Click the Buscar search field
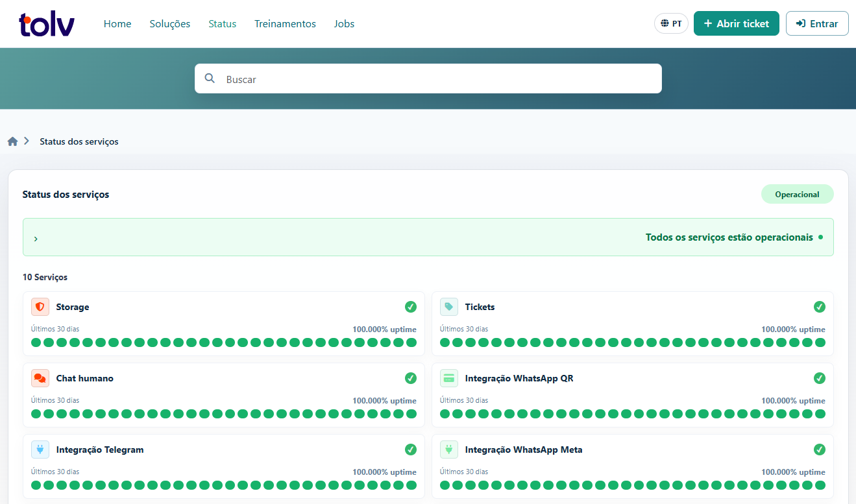The height and width of the screenshot is (504, 856). click(428, 78)
